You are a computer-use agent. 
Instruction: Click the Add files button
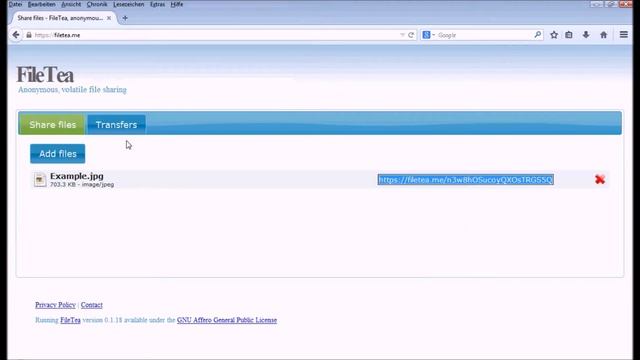[58, 153]
